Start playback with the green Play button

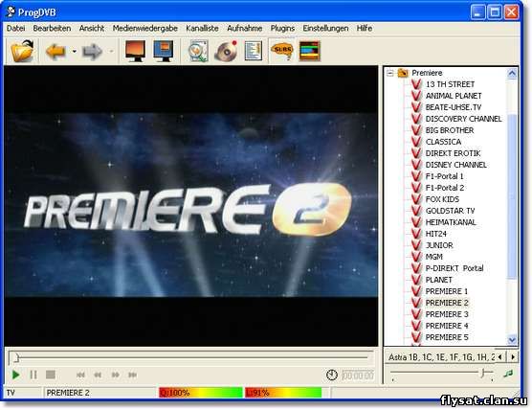[15, 375]
